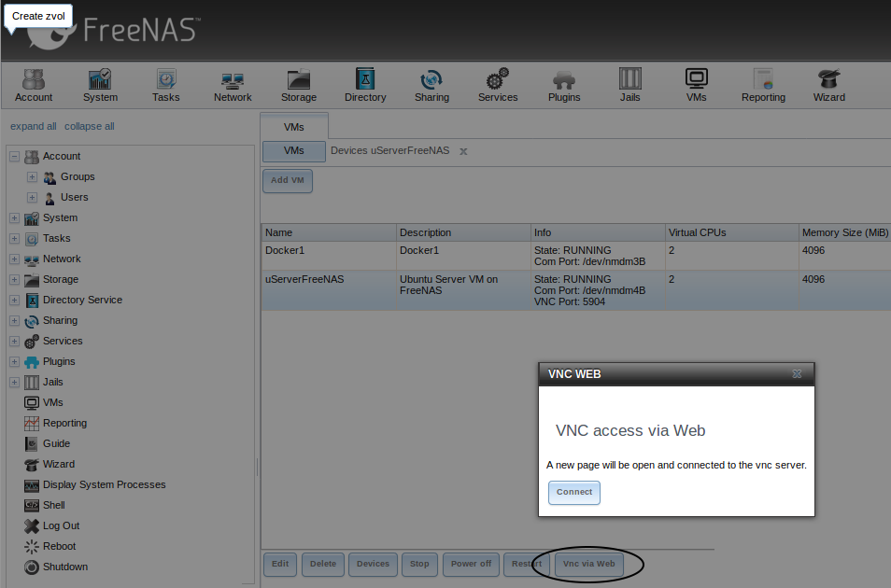Image resolution: width=891 pixels, height=588 pixels.
Task: Click the Memory Size (MiB) column header
Action: pos(845,232)
